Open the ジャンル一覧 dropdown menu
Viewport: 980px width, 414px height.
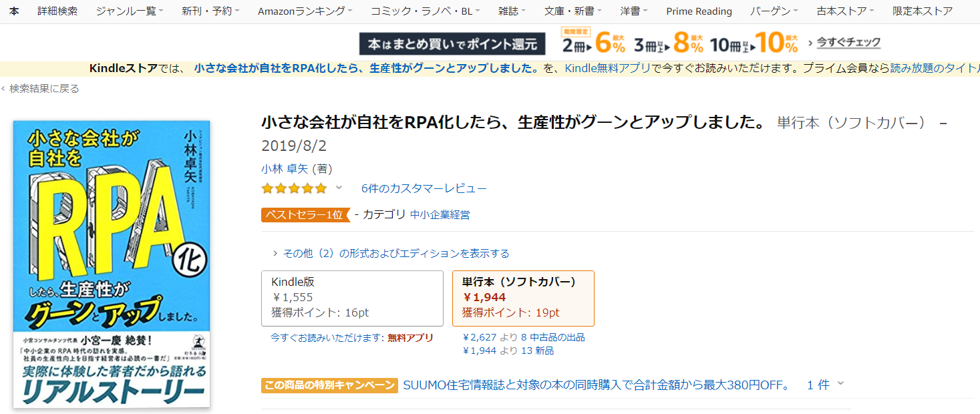point(129,11)
